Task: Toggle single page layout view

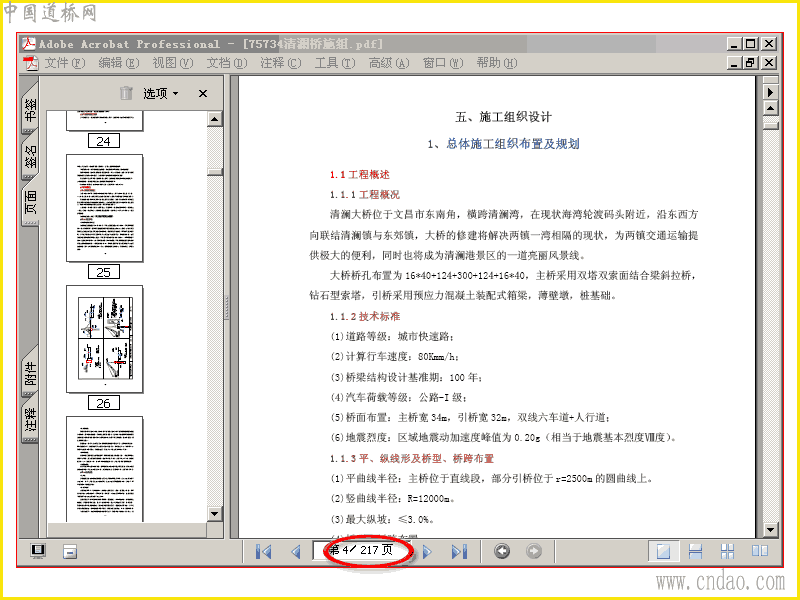Action: tap(663, 551)
